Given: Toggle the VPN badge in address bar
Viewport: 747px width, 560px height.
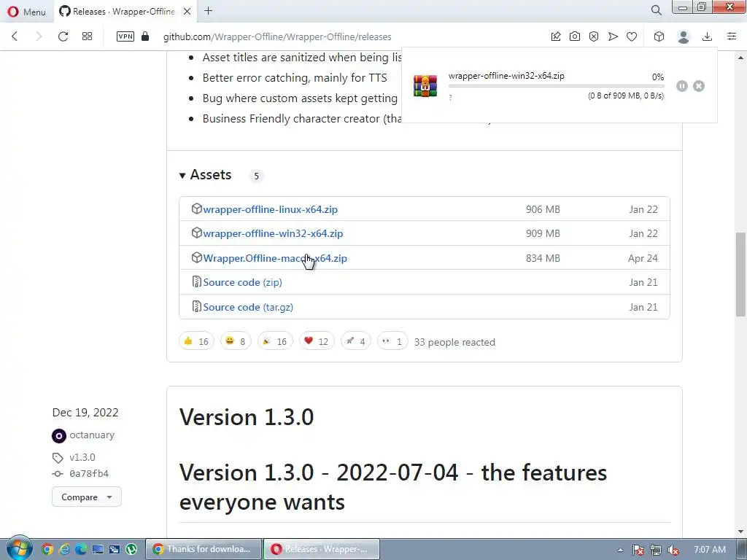Looking at the screenshot, I should [125, 36].
